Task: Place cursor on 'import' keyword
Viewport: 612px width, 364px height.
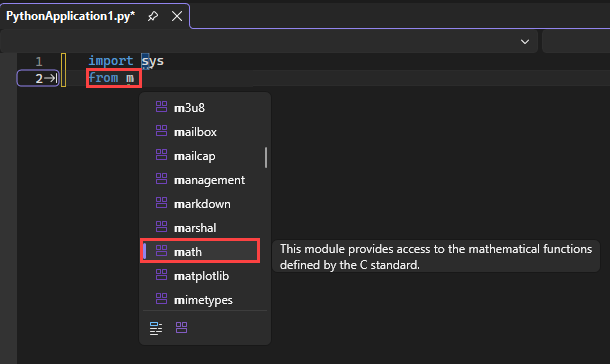Action: 110,61
